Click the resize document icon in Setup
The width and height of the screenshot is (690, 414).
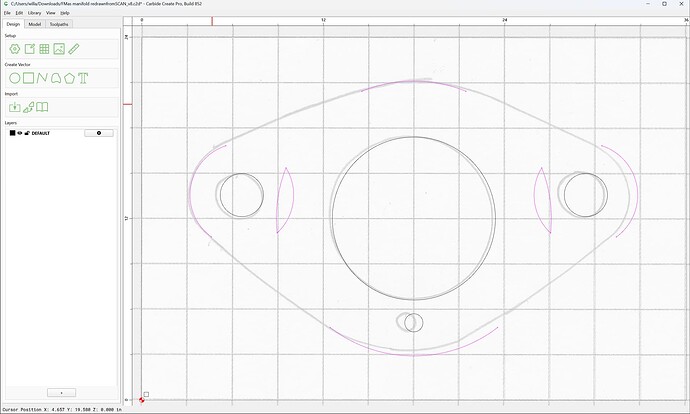[29, 49]
